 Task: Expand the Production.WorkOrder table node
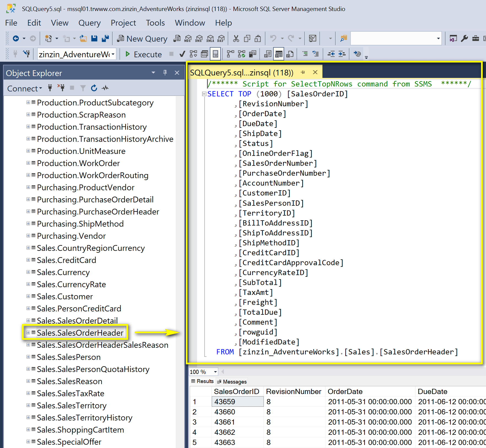coord(28,163)
